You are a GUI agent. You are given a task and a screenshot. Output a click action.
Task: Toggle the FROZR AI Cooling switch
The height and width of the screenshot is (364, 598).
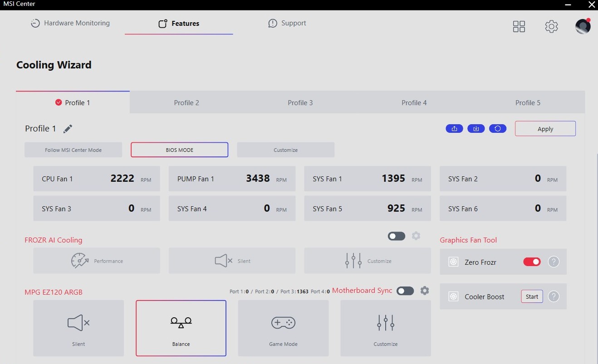click(x=397, y=236)
